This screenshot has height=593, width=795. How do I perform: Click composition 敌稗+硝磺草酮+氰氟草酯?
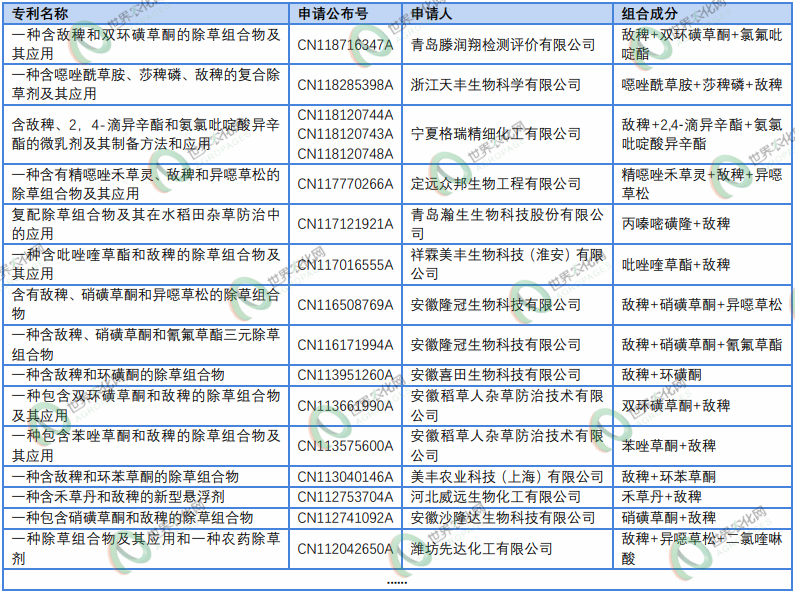click(702, 345)
